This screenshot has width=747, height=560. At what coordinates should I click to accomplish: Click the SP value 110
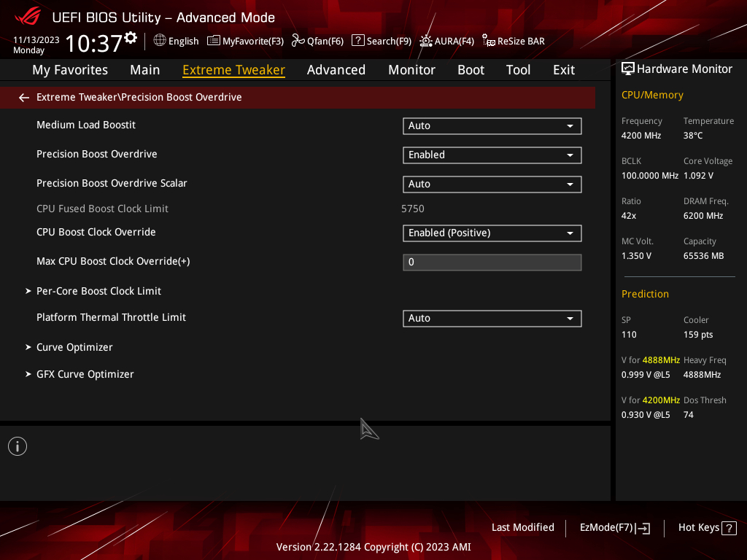pos(629,335)
